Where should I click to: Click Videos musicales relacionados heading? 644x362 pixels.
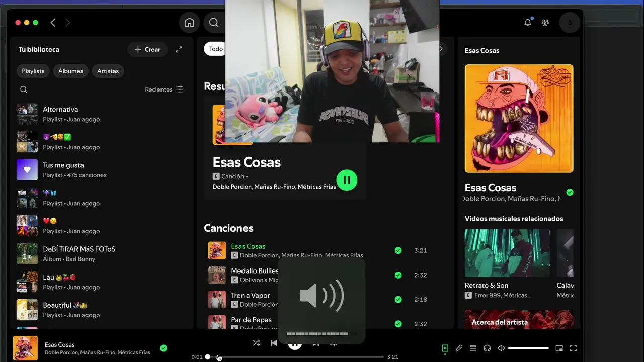(514, 219)
